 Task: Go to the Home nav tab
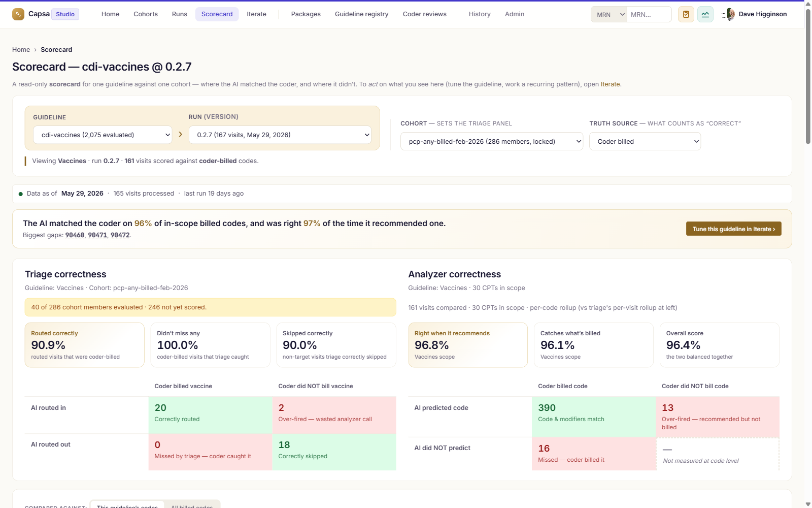pos(110,14)
